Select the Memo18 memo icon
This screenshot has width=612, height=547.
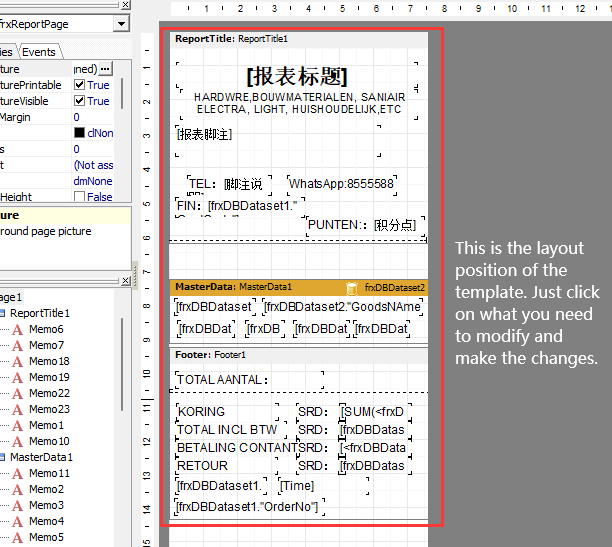[x=17, y=361]
